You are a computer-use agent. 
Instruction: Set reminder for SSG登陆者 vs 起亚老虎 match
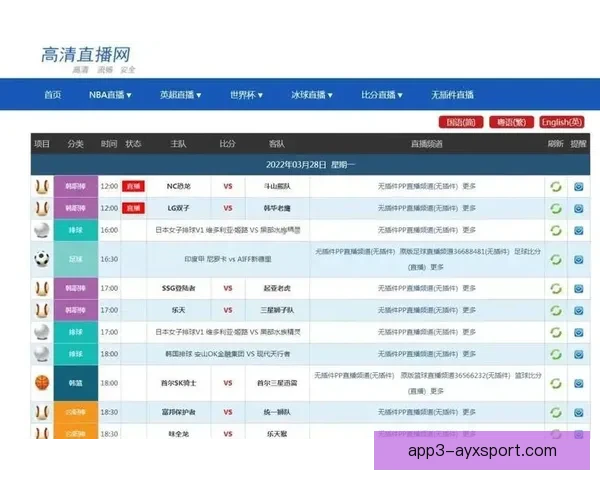[579, 288]
